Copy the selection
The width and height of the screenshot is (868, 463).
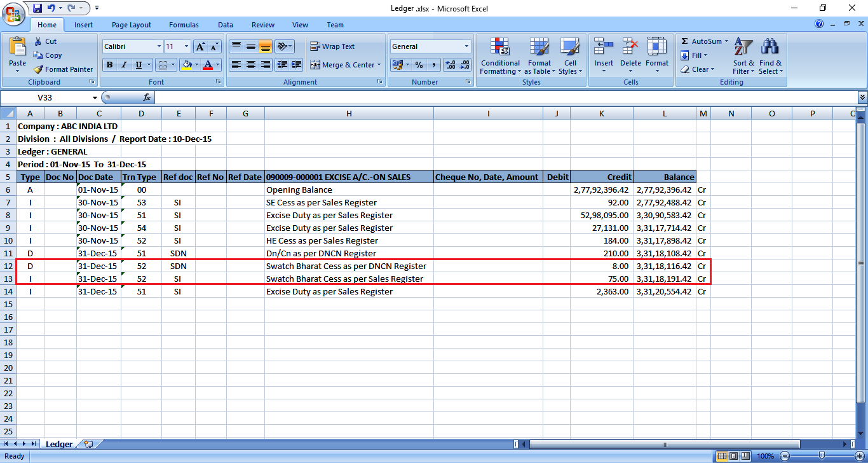coord(48,55)
